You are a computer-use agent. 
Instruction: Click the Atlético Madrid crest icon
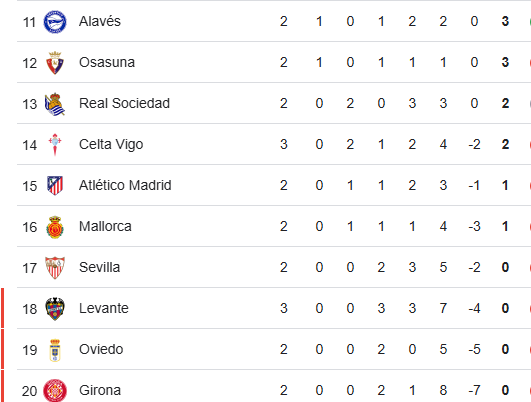click(x=55, y=186)
